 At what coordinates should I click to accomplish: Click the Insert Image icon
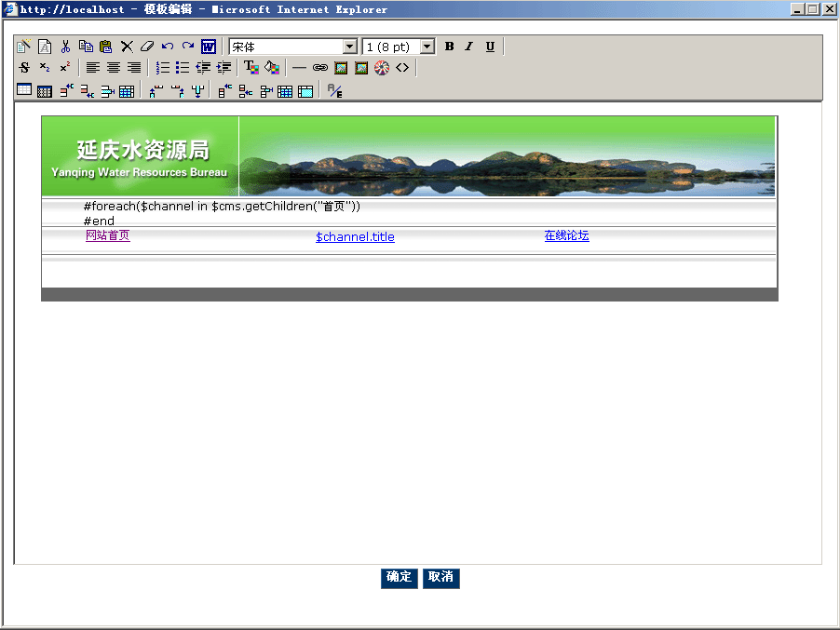tap(339, 67)
